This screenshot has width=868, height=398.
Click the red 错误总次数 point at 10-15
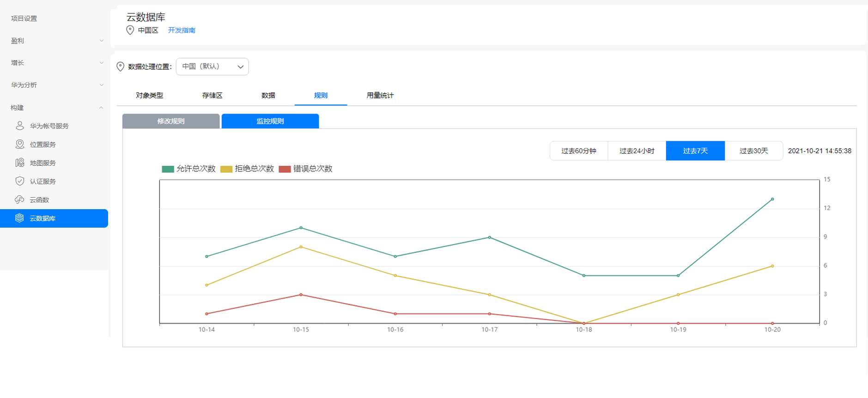[x=301, y=295]
